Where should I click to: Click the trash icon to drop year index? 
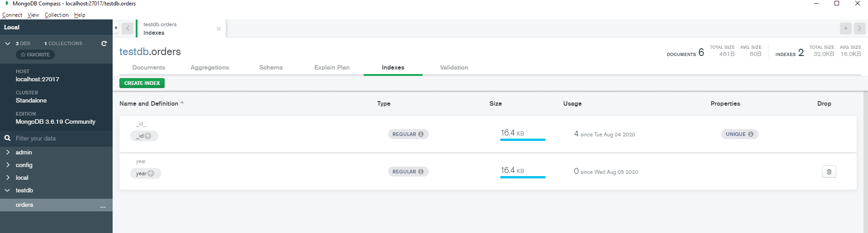pyautogui.click(x=829, y=172)
